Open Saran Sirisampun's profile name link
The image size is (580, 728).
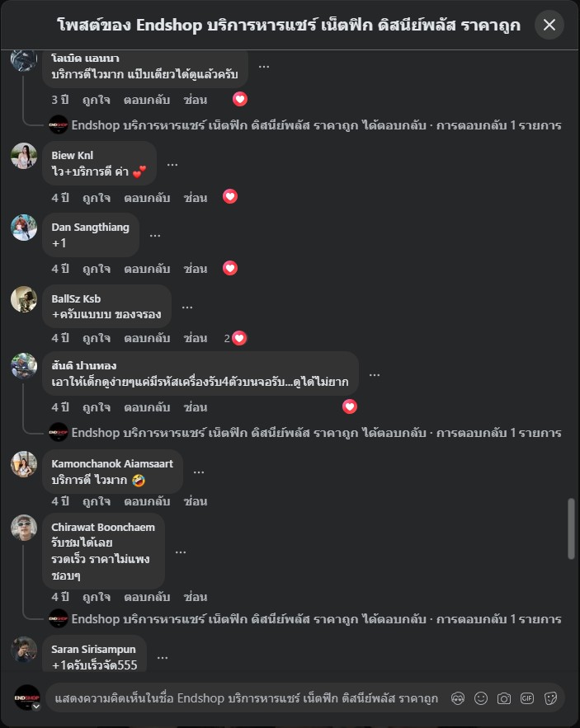point(93,649)
